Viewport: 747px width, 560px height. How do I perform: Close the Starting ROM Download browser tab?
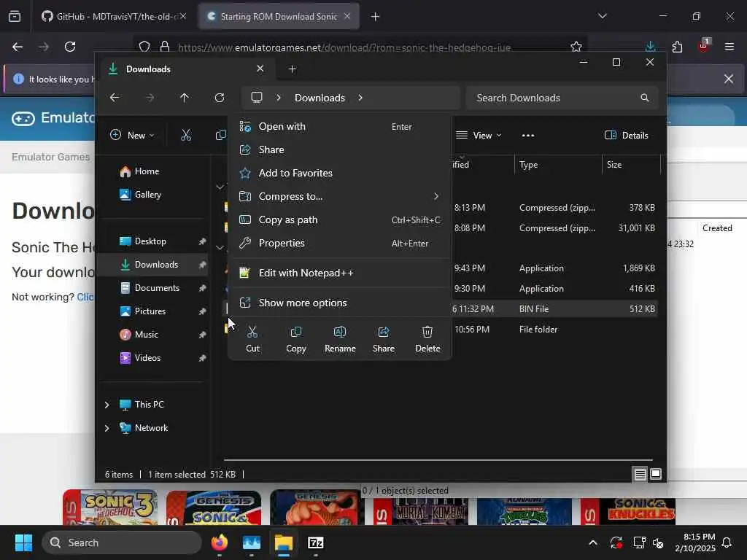pyautogui.click(x=347, y=17)
